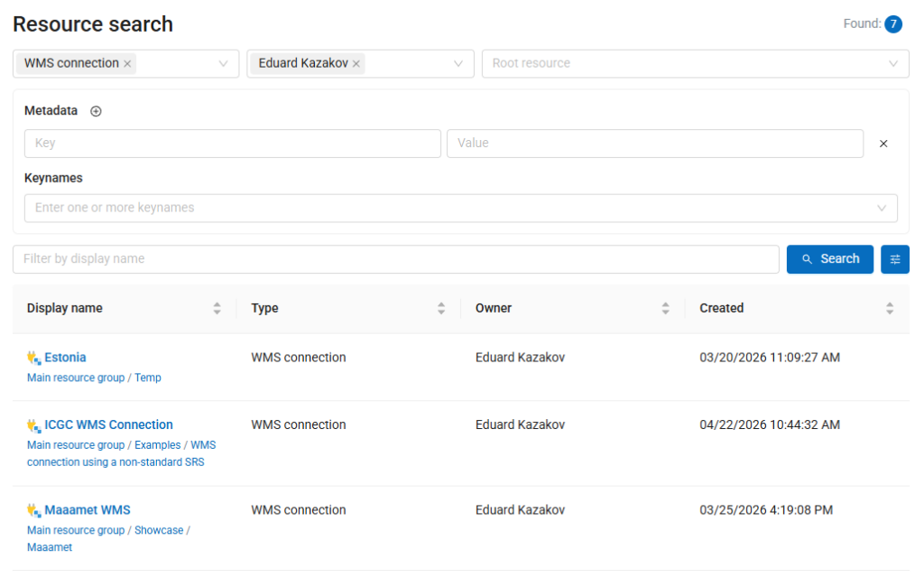924x578 pixels.
Task: Click ICGC row's type WMS connection
Action: 299,424
